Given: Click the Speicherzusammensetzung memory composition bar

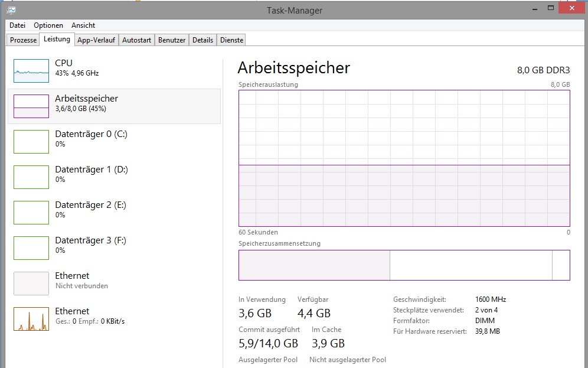Looking at the screenshot, I should pyautogui.click(x=404, y=265).
